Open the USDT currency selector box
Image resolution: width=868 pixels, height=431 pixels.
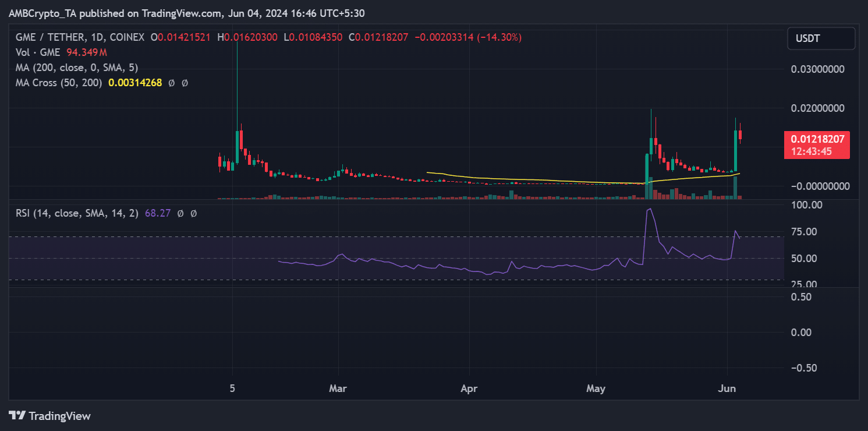[821, 38]
